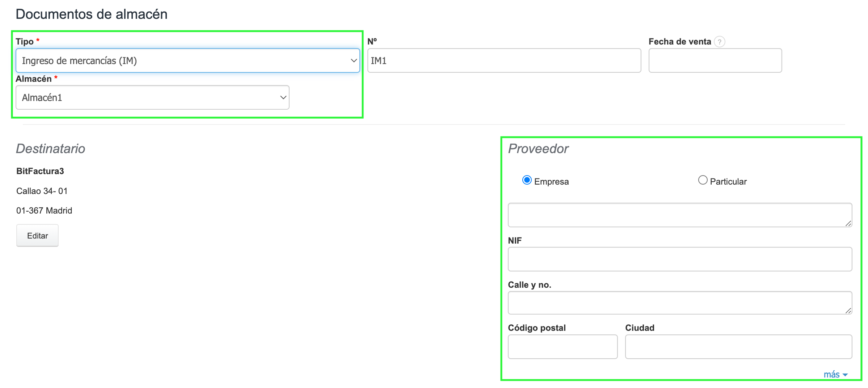Open the Almacén dropdown
This screenshot has height=388, width=868.
pyautogui.click(x=152, y=98)
